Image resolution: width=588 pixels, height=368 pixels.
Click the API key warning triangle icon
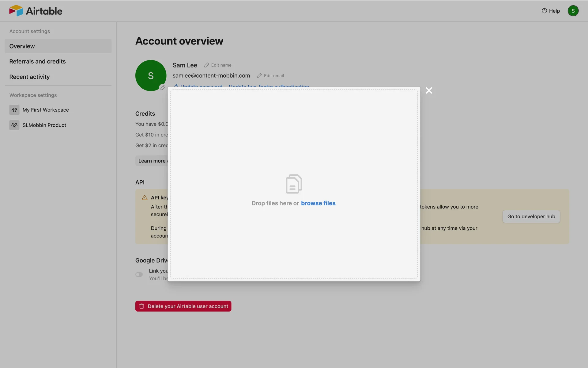point(145,197)
